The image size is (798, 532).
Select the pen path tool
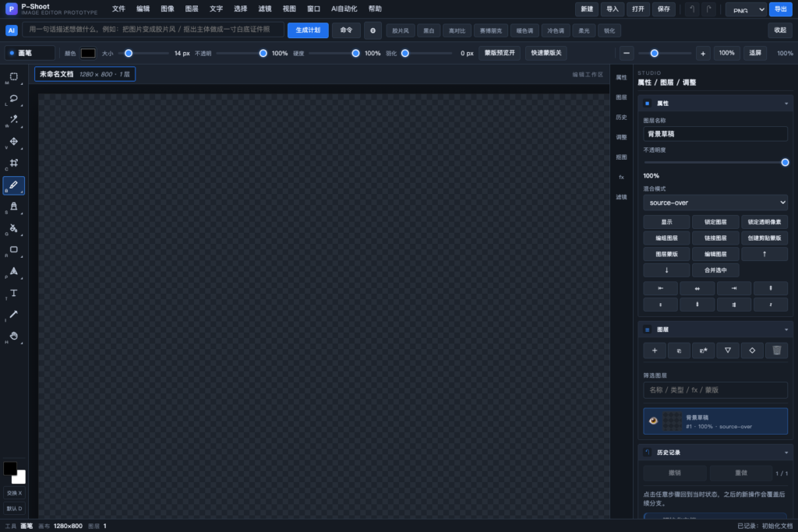[14, 272]
